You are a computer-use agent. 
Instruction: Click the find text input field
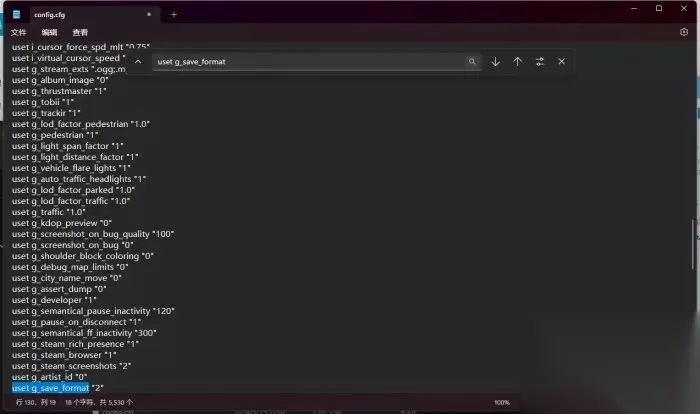click(x=309, y=62)
